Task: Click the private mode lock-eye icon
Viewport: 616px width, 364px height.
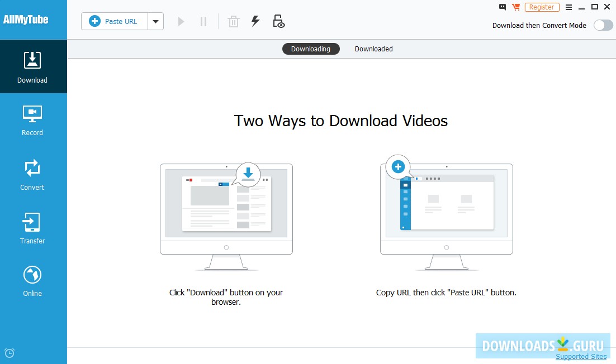Action: tap(278, 21)
